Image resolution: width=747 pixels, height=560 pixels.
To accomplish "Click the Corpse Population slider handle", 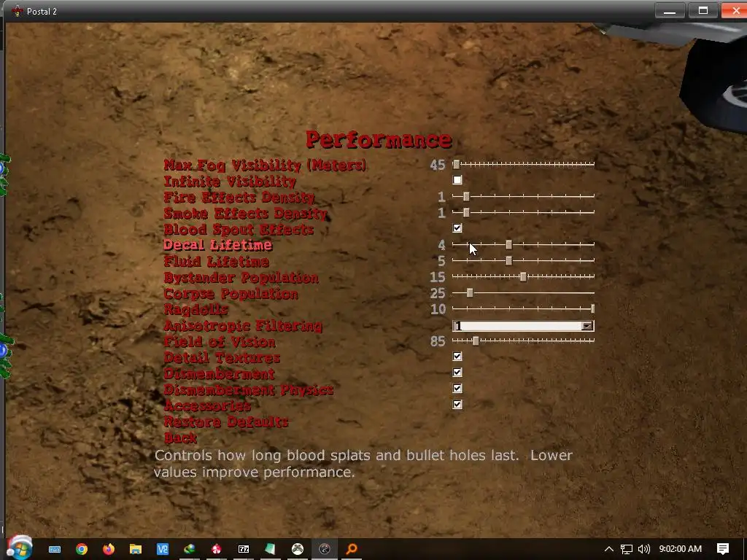I will tap(470, 293).
